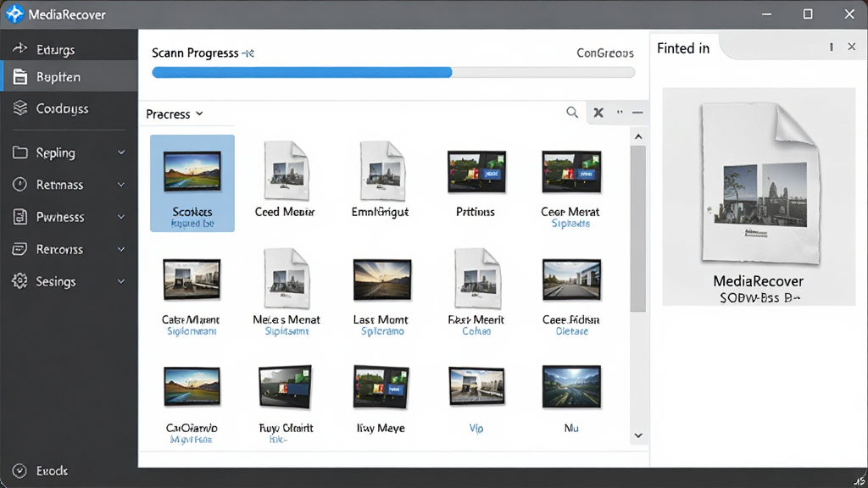Click the Sipieatts link under Ceer Merat
Image resolution: width=868 pixels, height=488 pixels.
click(570, 224)
